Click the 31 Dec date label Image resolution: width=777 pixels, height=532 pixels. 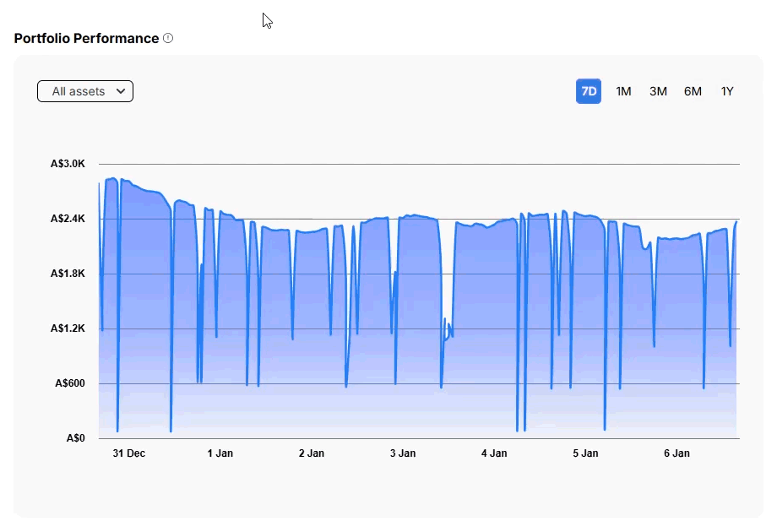coord(129,453)
